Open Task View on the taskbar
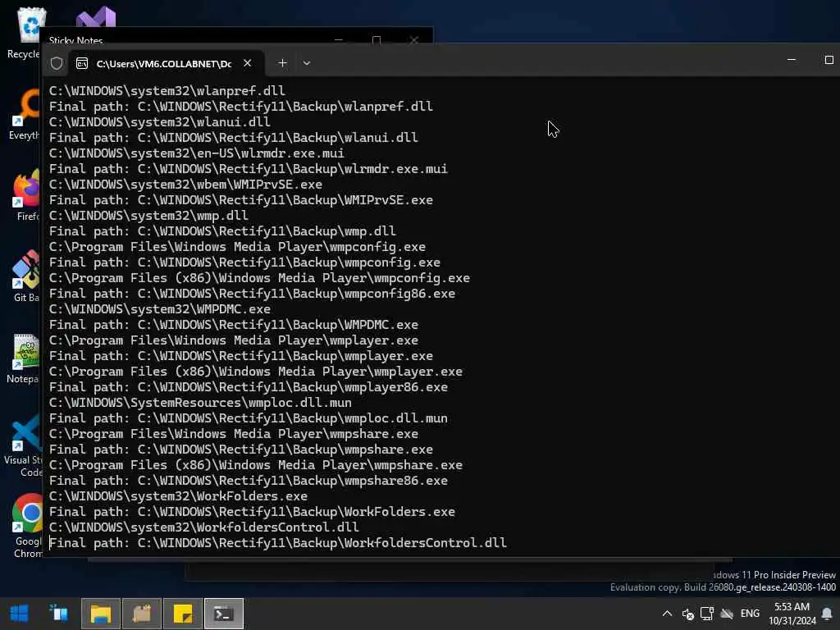The height and width of the screenshot is (630, 840). (x=59, y=614)
